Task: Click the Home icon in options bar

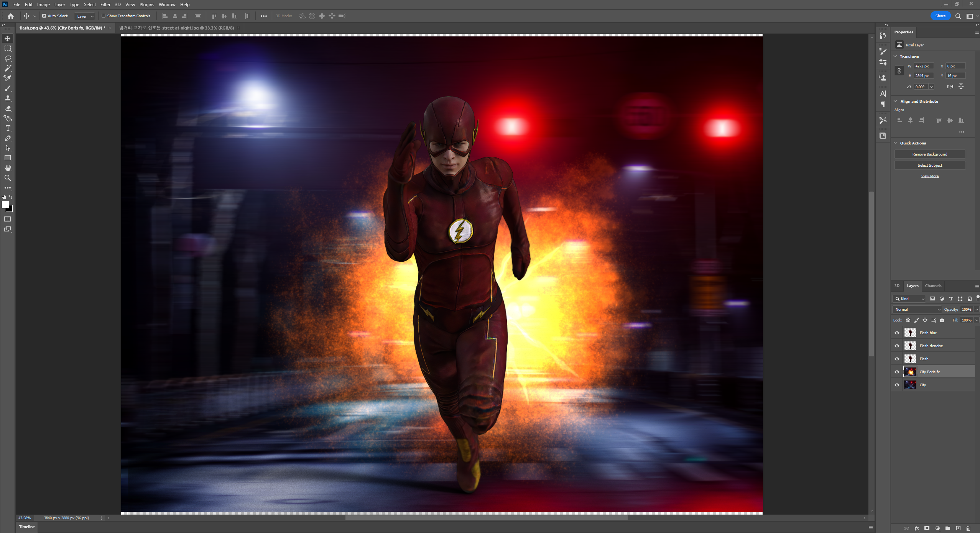Action: [x=11, y=16]
